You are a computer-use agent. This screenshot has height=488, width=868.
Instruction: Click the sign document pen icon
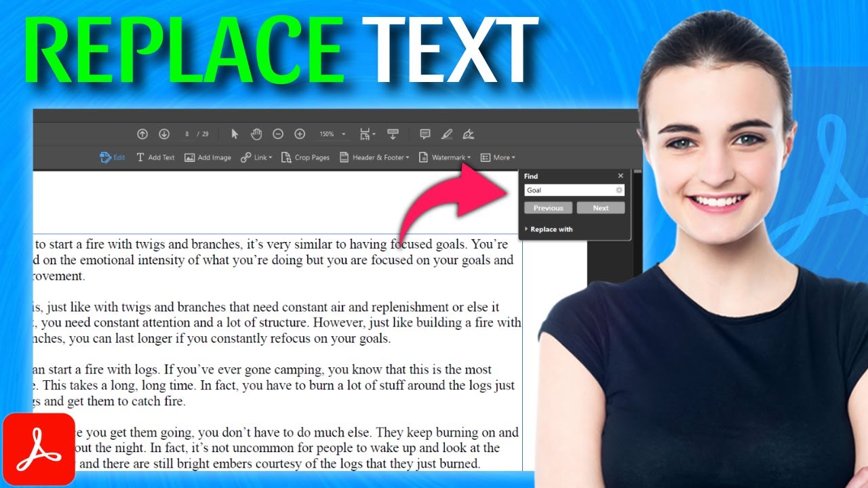click(469, 134)
